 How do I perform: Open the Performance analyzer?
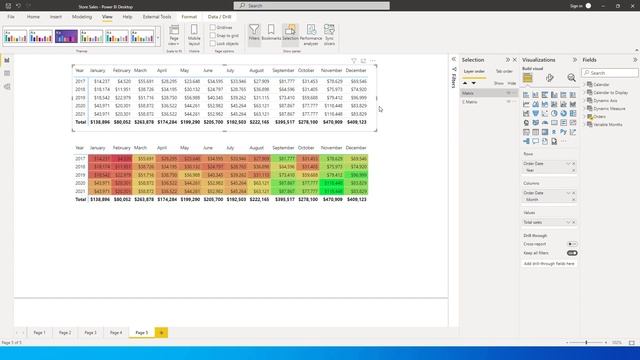pyautogui.click(x=311, y=34)
